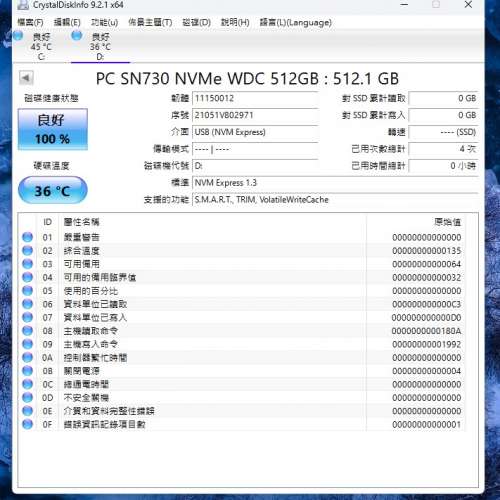Image resolution: width=500 pixels, height=500 pixels.
Task: Click the status orb of attribute 0C
Action: point(28,384)
